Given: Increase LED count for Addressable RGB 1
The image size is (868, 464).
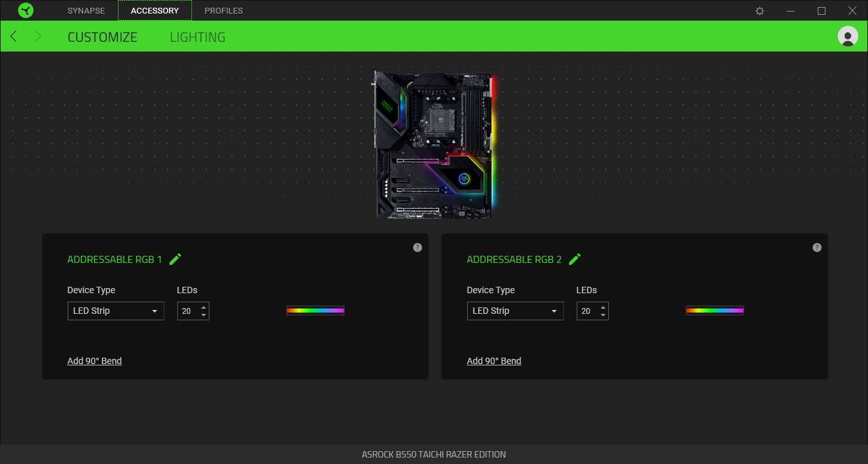Looking at the screenshot, I should tap(204, 307).
